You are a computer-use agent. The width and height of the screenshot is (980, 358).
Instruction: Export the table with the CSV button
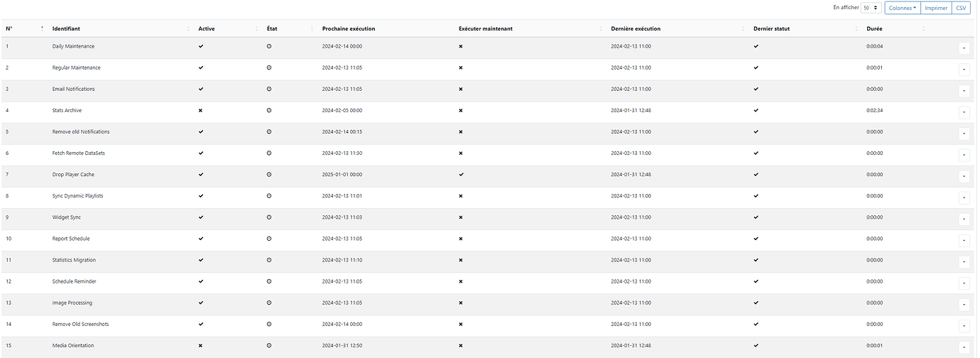pyautogui.click(x=960, y=8)
